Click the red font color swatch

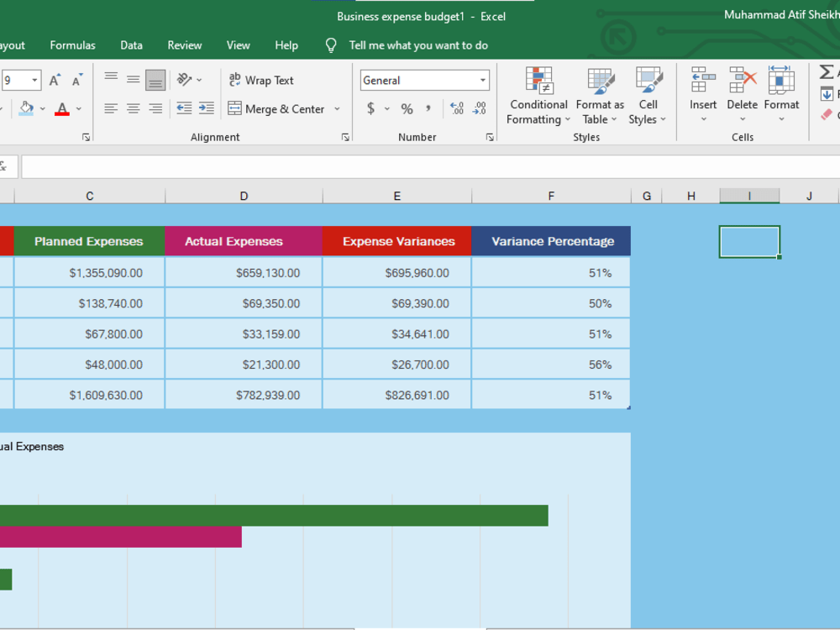click(62, 113)
